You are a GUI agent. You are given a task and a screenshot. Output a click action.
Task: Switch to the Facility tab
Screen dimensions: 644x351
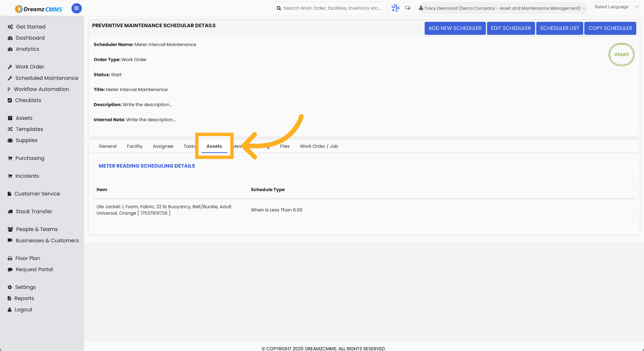135,146
